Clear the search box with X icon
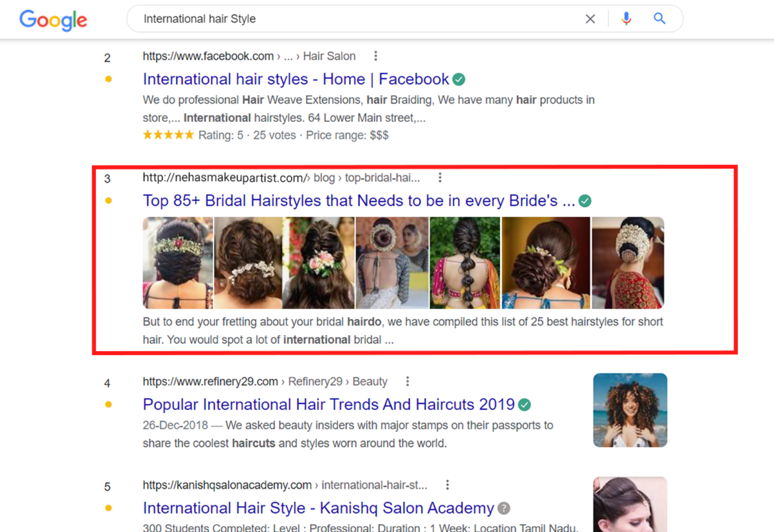This screenshot has height=532, width=774. point(590,19)
